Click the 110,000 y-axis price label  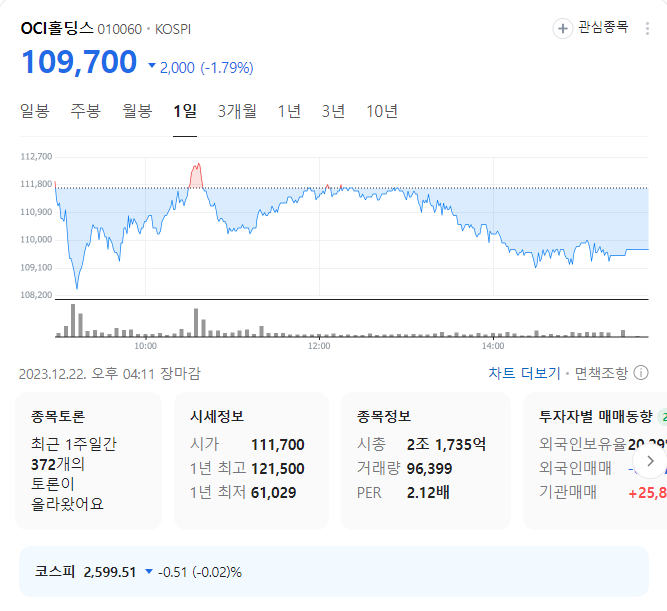click(36, 239)
